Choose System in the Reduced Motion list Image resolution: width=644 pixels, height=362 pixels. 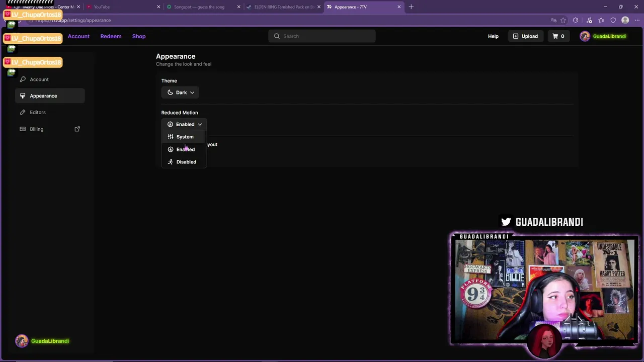(184, 137)
